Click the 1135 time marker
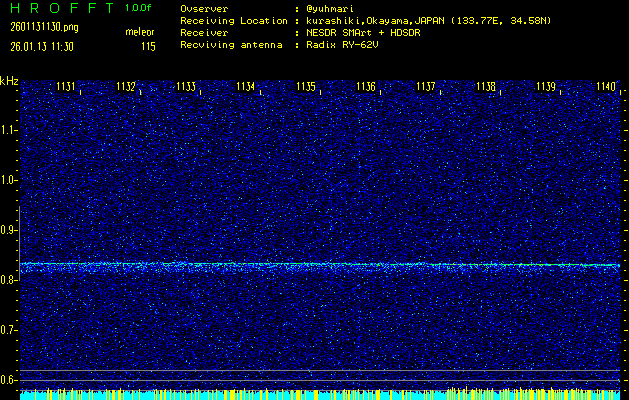The width and height of the screenshot is (629, 400). (307, 87)
